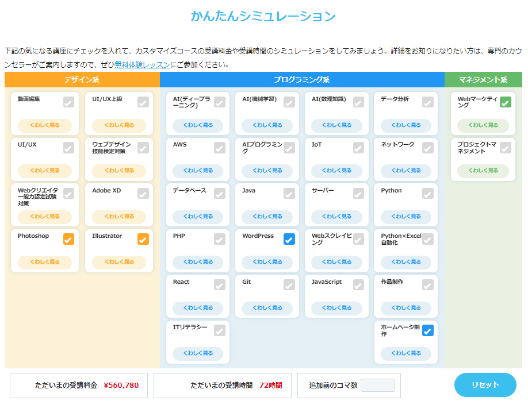The image size is (528, 420).
Task: Click the リセット button
Action: coord(485,385)
